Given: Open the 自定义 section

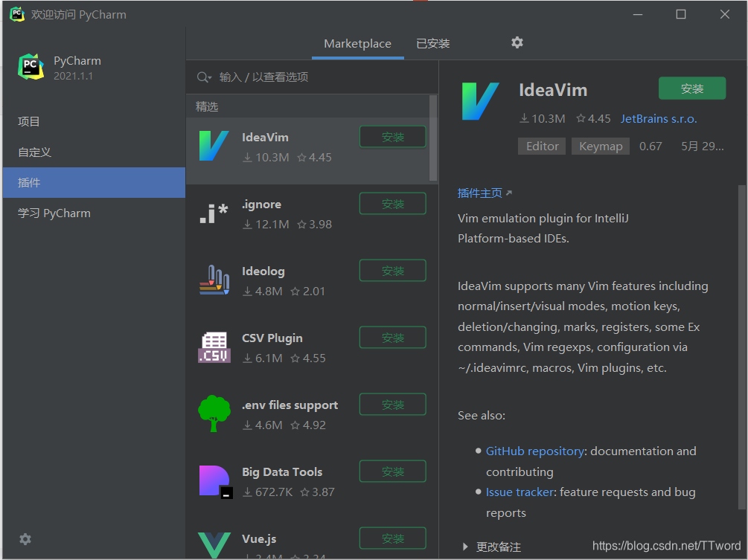Looking at the screenshot, I should point(94,152).
